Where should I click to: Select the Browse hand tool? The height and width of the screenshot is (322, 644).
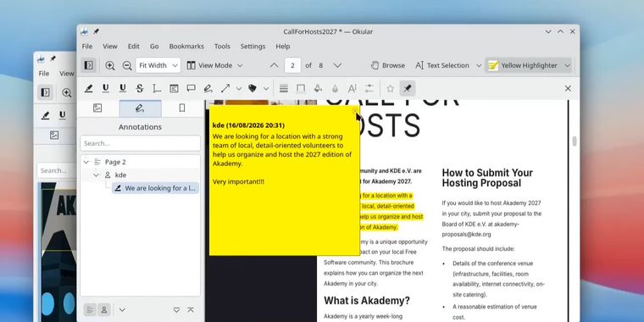click(387, 65)
